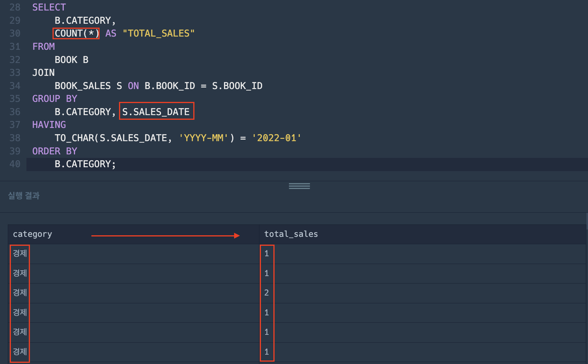
Task: Click the "TOTAL_SALES" alias string
Action: coord(159,33)
